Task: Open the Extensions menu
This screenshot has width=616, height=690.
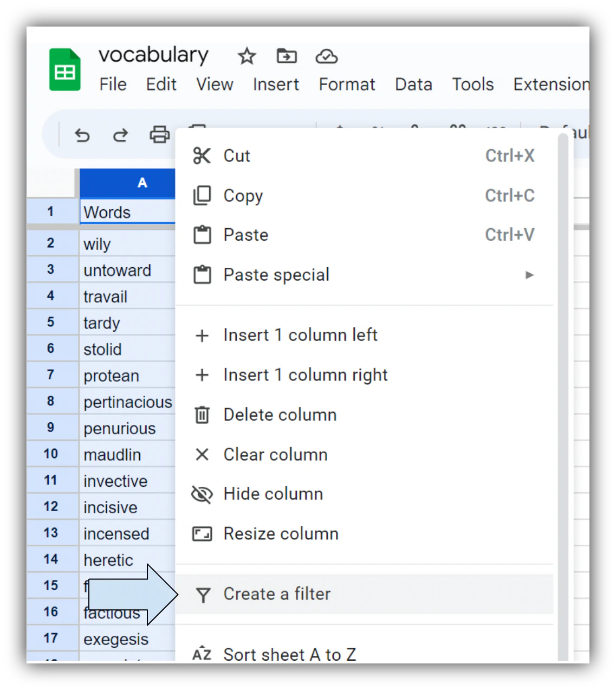Action: pos(551,85)
